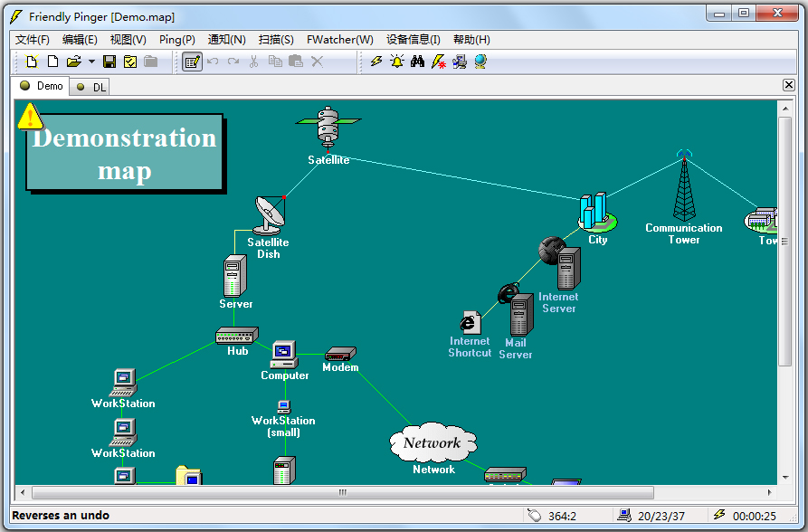Click the new map toolbar icon
The width and height of the screenshot is (808, 532).
[x=33, y=62]
